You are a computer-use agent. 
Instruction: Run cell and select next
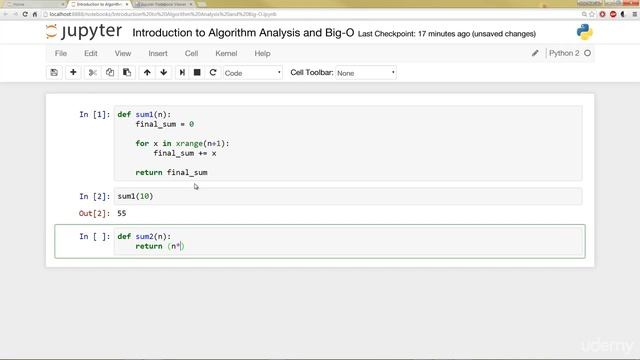(182, 73)
